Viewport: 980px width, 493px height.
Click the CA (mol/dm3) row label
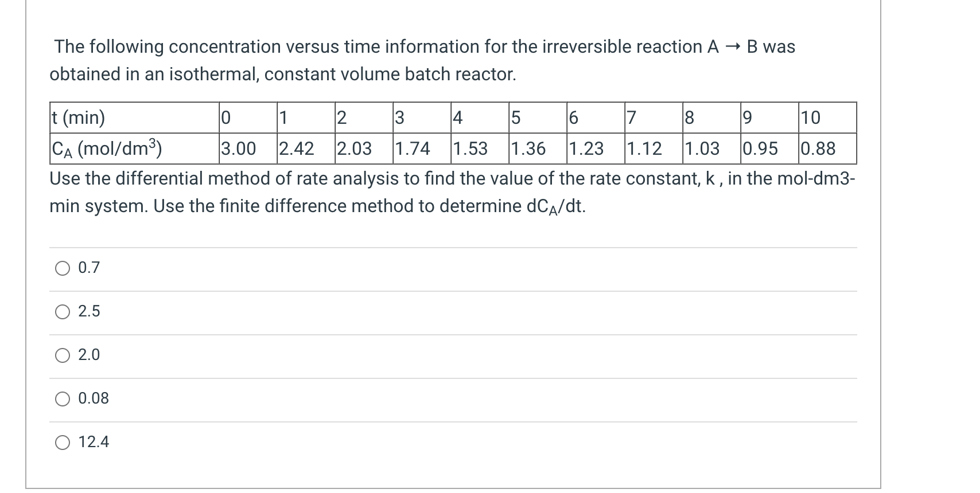[107, 148]
